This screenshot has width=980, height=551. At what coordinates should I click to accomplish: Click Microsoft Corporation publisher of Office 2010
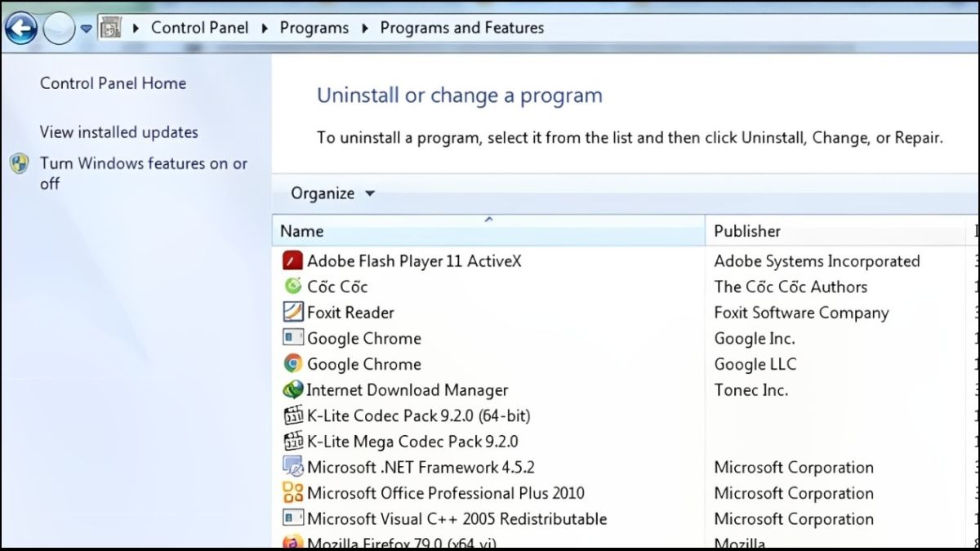click(x=794, y=493)
